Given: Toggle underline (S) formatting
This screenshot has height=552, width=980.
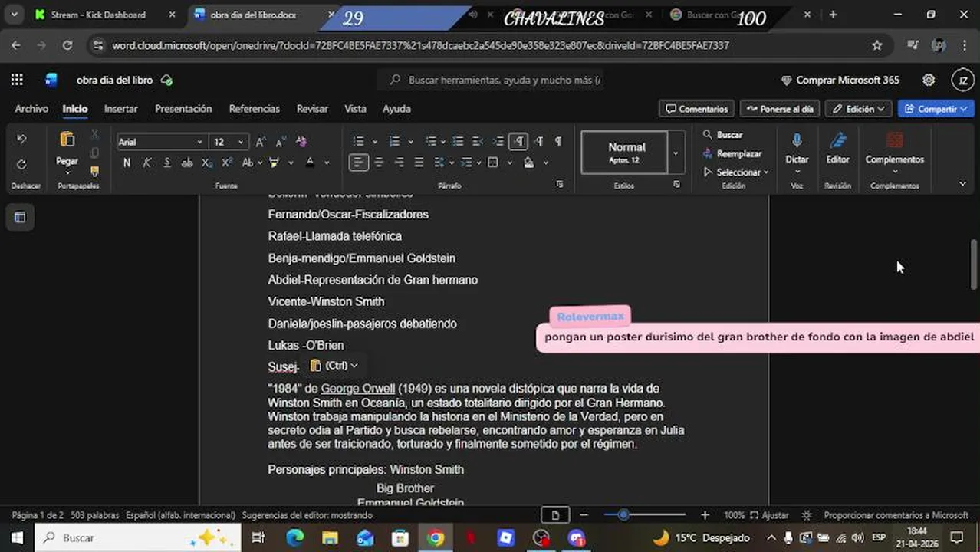Looking at the screenshot, I should (166, 163).
